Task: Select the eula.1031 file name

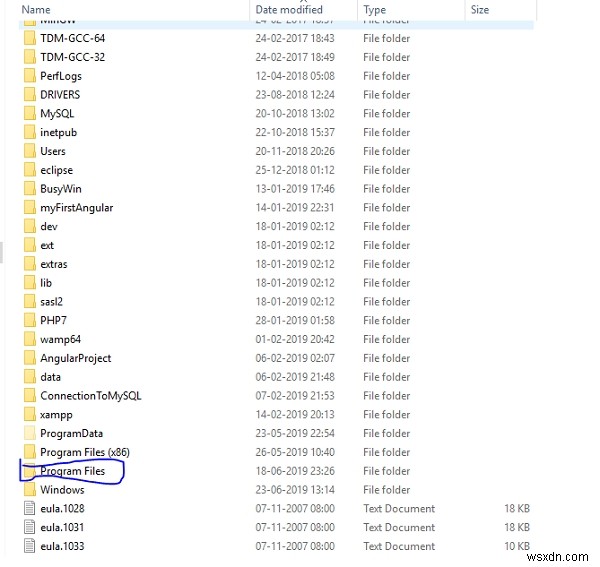Action: (62, 527)
